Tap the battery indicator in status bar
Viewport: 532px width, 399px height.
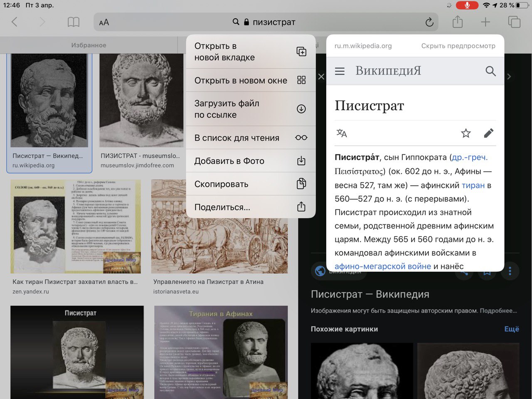[x=521, y=5]
